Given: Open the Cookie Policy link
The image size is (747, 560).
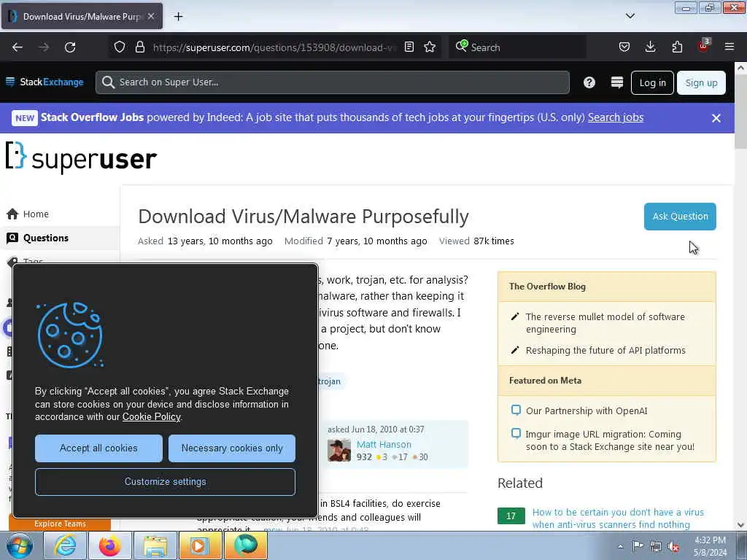Looking at the screenshot, I should click(x=152, y=416).
